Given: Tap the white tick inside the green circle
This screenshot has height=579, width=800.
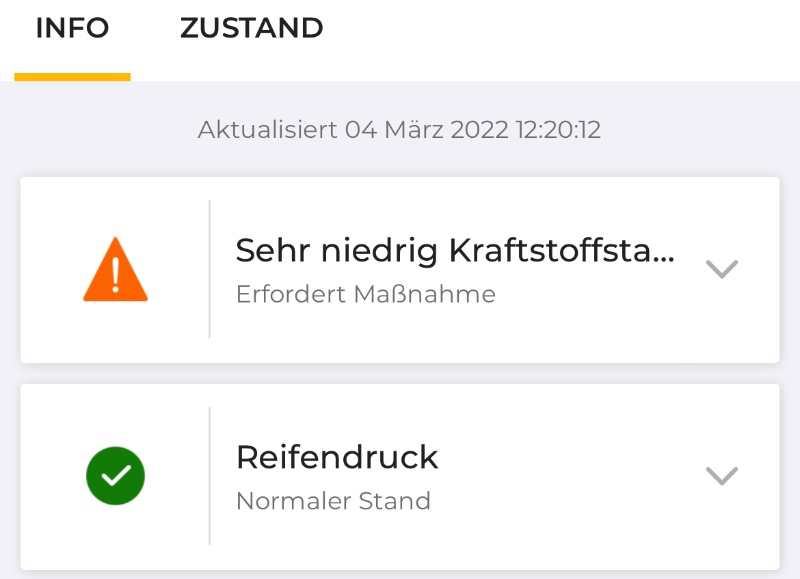Looking at the screenshot, I should [x=116, y=476].
